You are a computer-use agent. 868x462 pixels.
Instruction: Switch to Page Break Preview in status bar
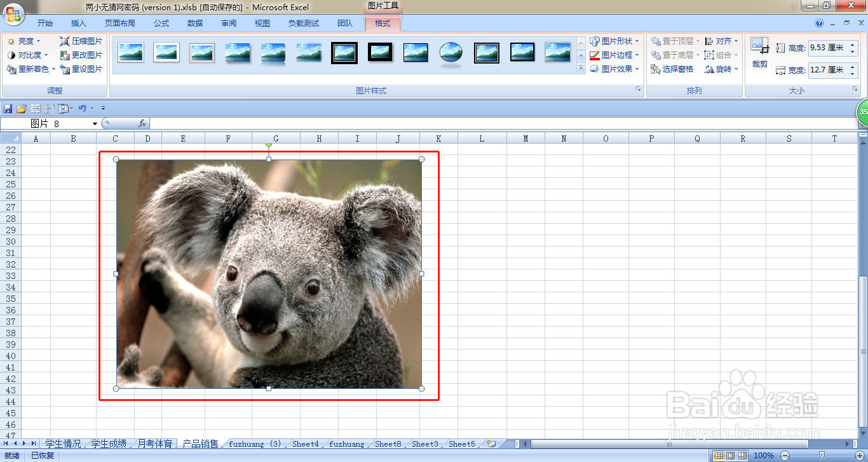[742, 456]
